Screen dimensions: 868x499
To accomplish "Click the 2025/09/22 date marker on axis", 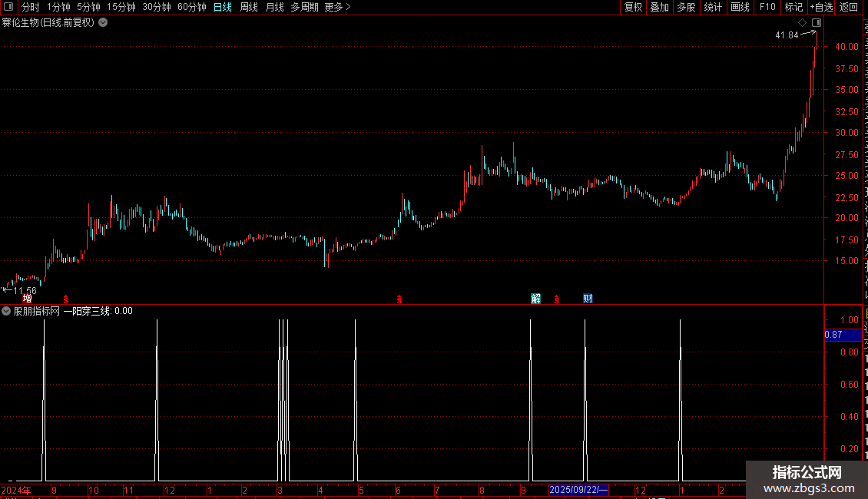I will click(578, 490).
